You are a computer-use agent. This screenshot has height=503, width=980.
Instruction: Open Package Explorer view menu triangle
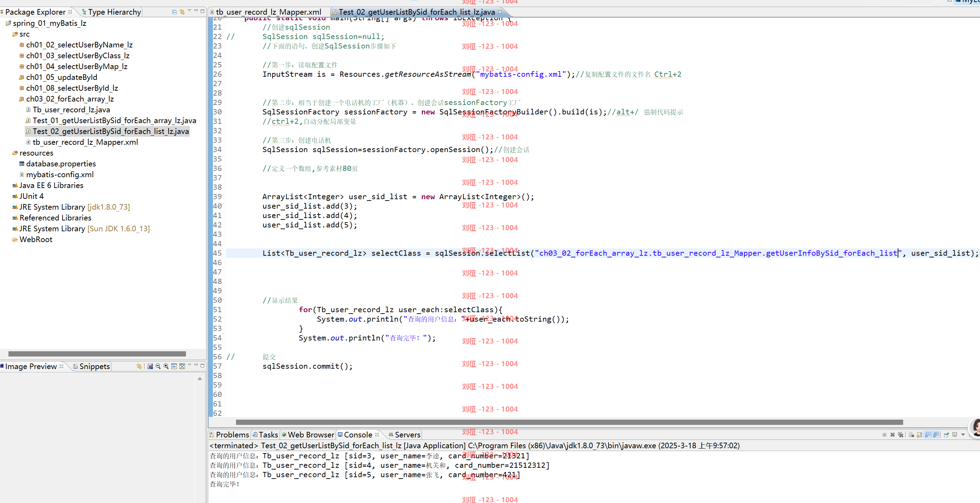[x=190, y=11]
